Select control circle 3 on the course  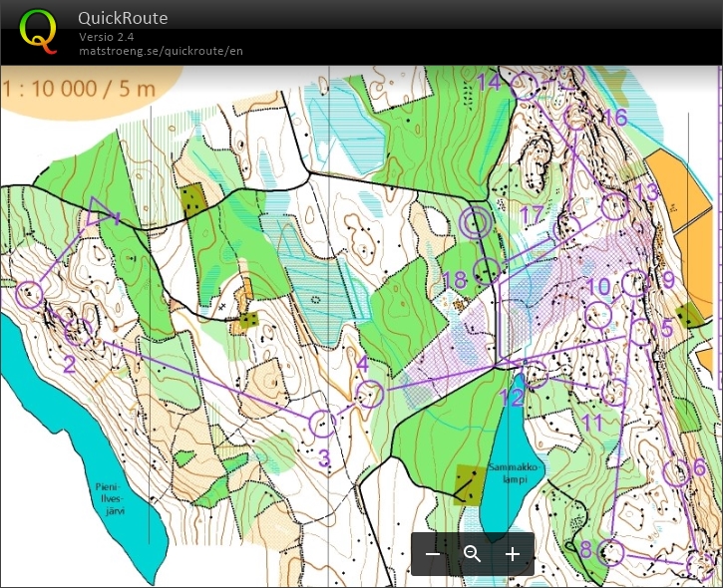pyautogui.click(x=322, y=424)
